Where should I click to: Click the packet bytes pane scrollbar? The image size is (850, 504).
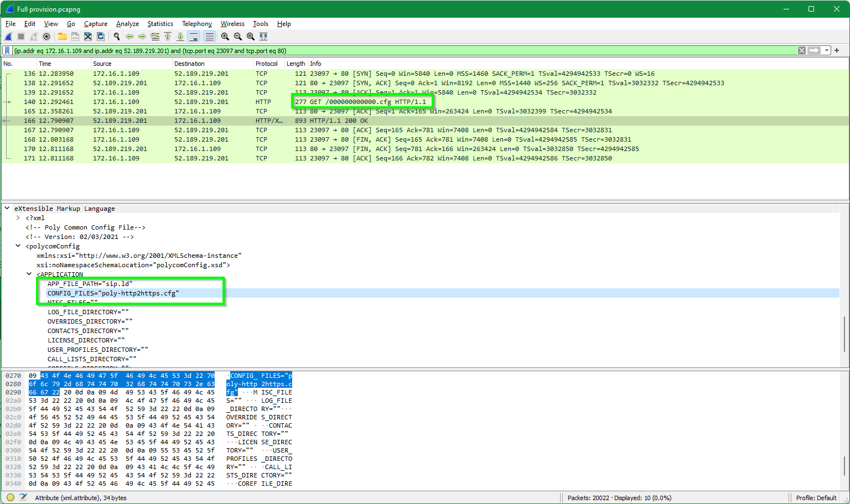pos(844,465)
